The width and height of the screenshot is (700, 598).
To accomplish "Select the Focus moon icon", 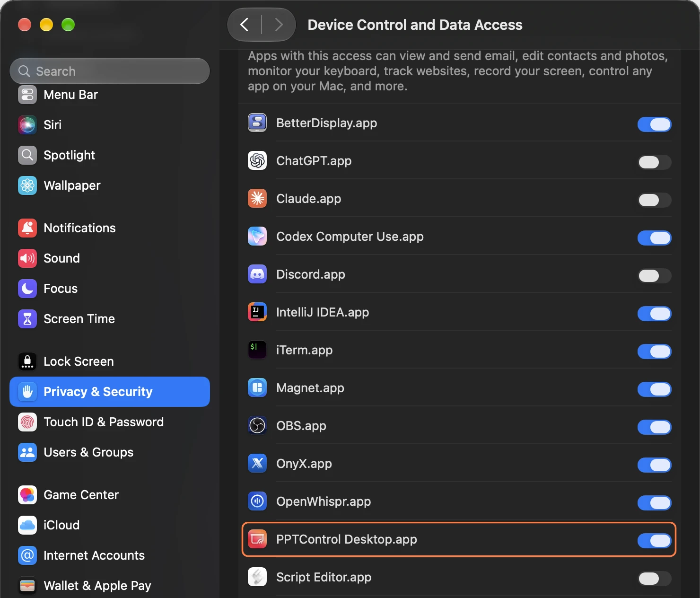I will [x=27, y=289].
